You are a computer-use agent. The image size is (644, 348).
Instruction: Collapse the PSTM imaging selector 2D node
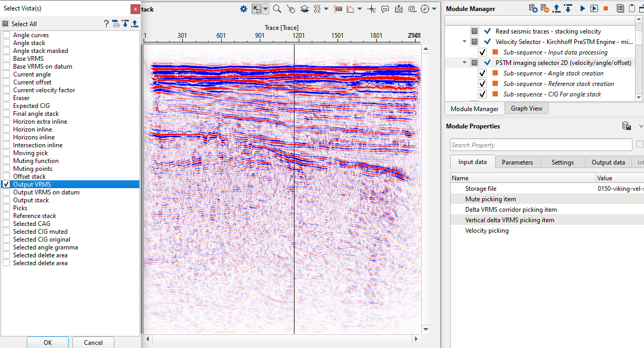(465, 63)
